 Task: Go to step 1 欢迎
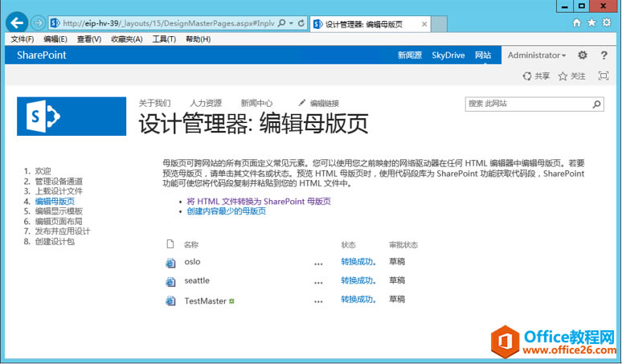pyautogui.click(x=43, y=171)
